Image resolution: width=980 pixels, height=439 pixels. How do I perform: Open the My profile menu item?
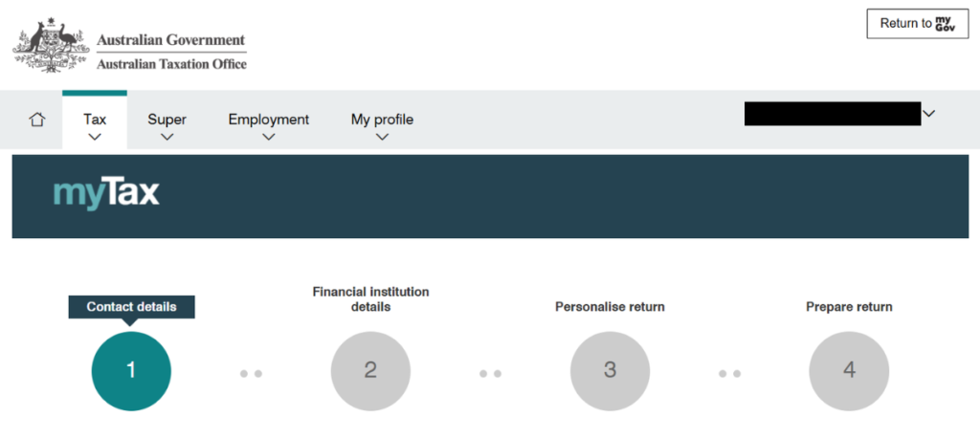[x=382, y=120]
